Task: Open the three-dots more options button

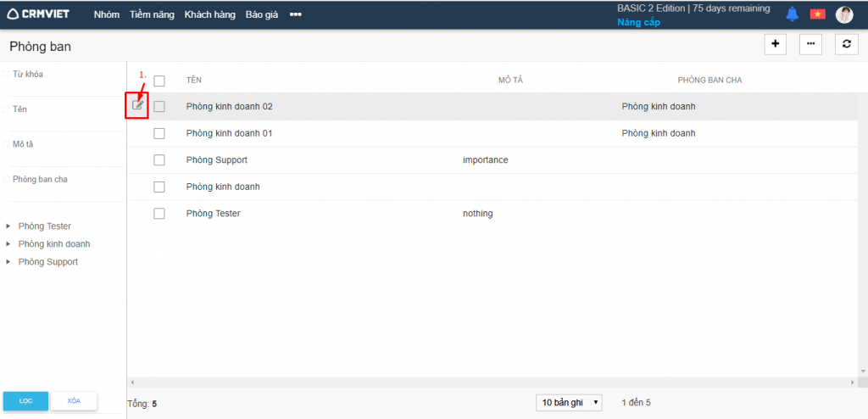Action: [810, 44]
